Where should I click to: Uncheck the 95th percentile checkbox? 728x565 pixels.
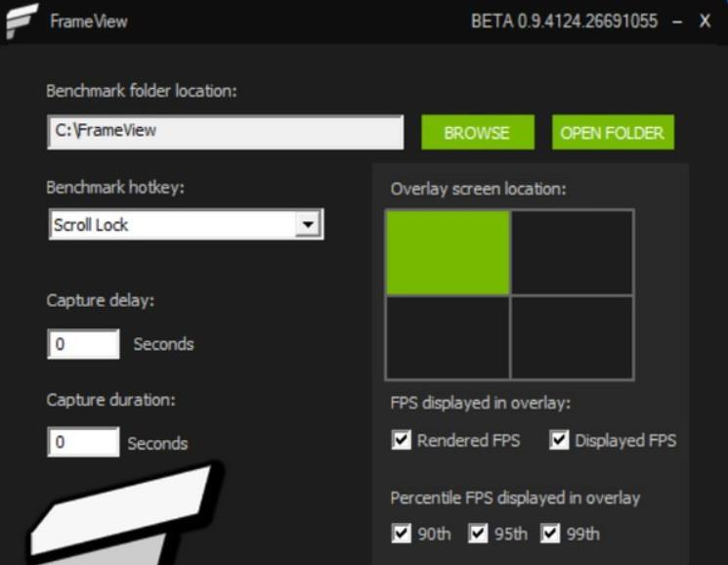(478, 534)
